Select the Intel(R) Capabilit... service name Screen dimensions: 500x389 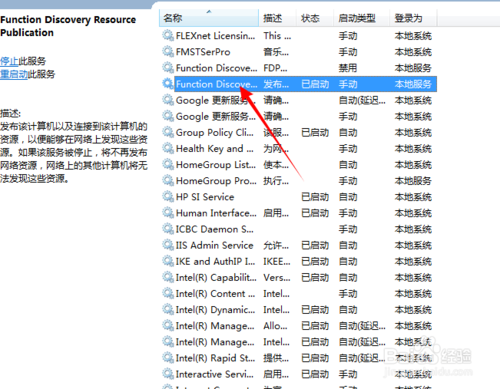[x=216, y=277]
